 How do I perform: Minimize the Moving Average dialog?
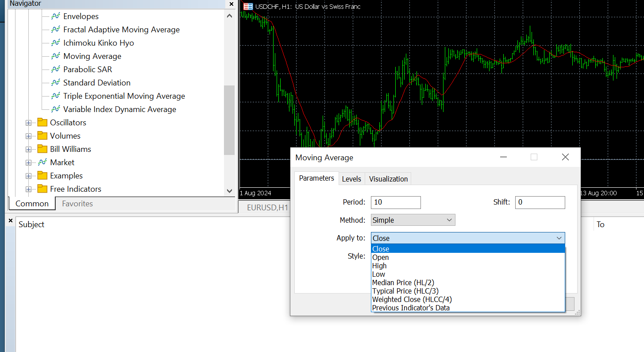click(x=503, y=157)
